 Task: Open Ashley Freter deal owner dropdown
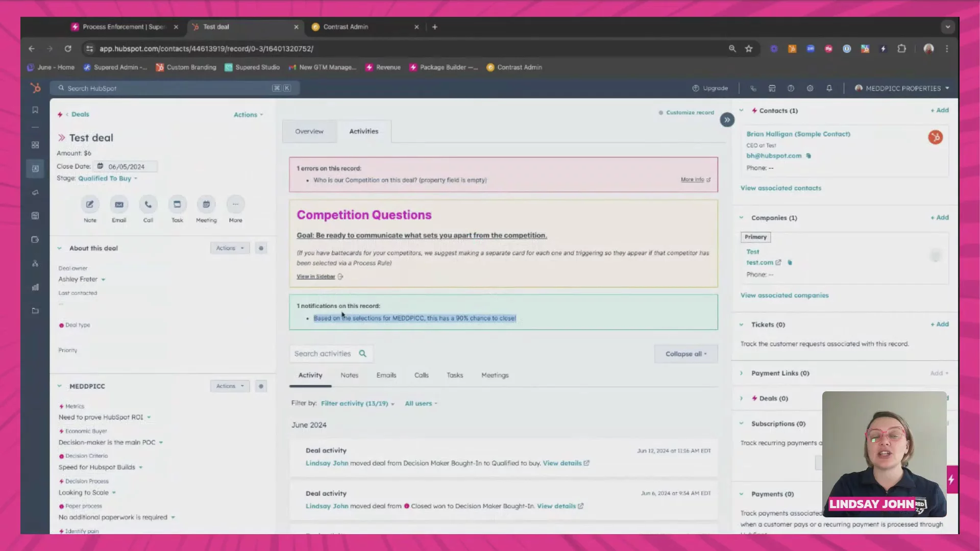[x=82, y=279]
